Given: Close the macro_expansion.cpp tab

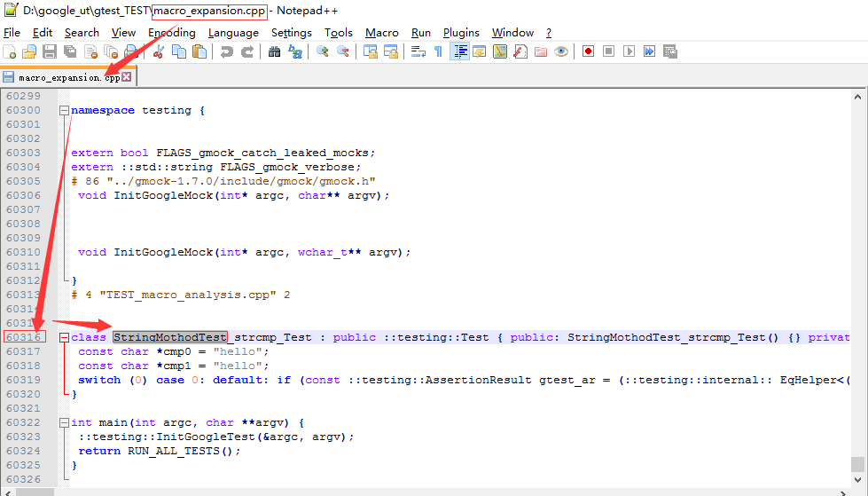Looking at the screenshot, I should point(126,77).
